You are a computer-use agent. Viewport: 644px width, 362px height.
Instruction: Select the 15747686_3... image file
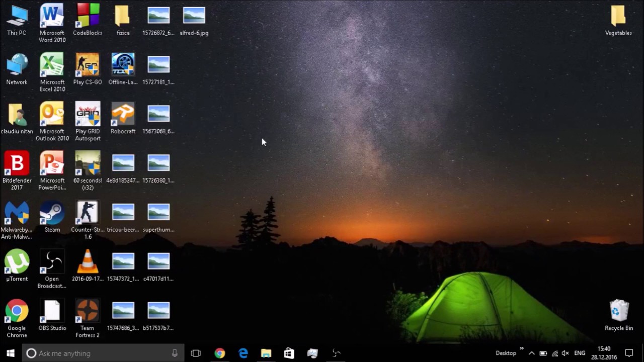point(123,316)
